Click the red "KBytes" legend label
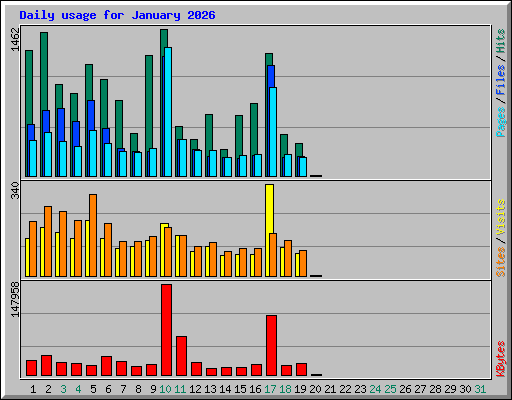Image resolution: width=512 pixels, height=400 pixels. [x=500, y=359]
